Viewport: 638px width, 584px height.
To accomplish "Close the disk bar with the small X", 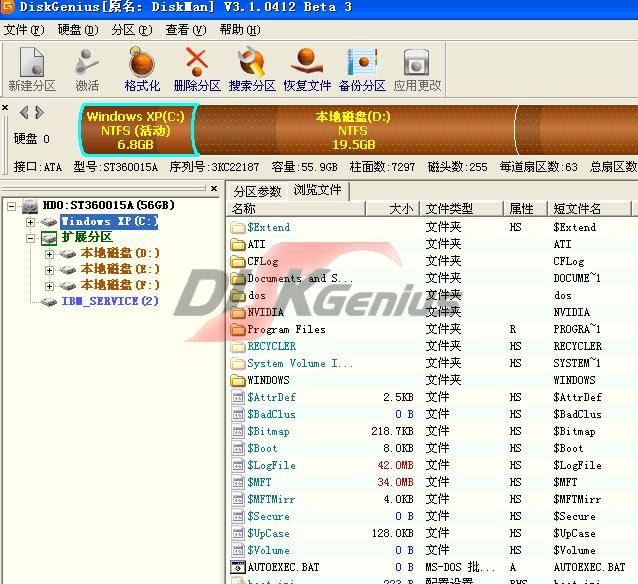I will pyautogui.click(x=5, y=107).
